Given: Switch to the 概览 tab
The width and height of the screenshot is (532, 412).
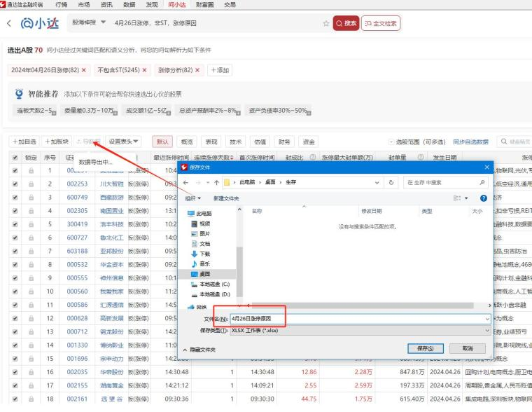Looking at the screenshot, I should pos(187,142).
